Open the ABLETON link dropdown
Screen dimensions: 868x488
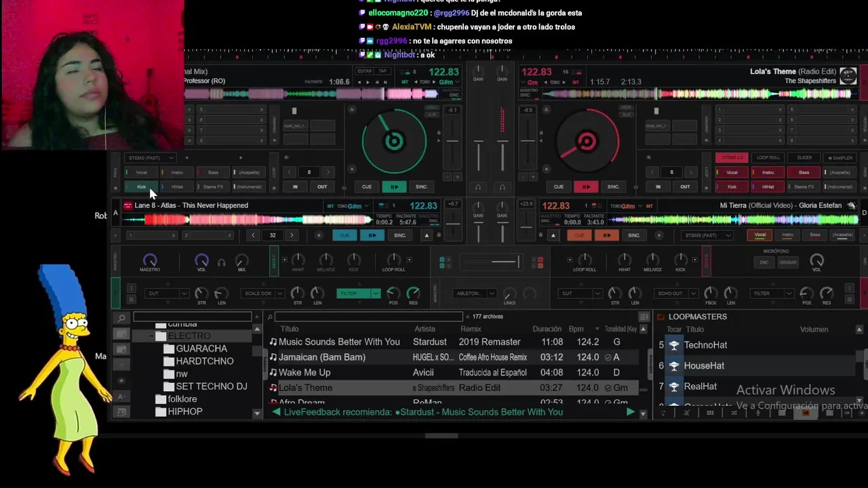[475, 293]
